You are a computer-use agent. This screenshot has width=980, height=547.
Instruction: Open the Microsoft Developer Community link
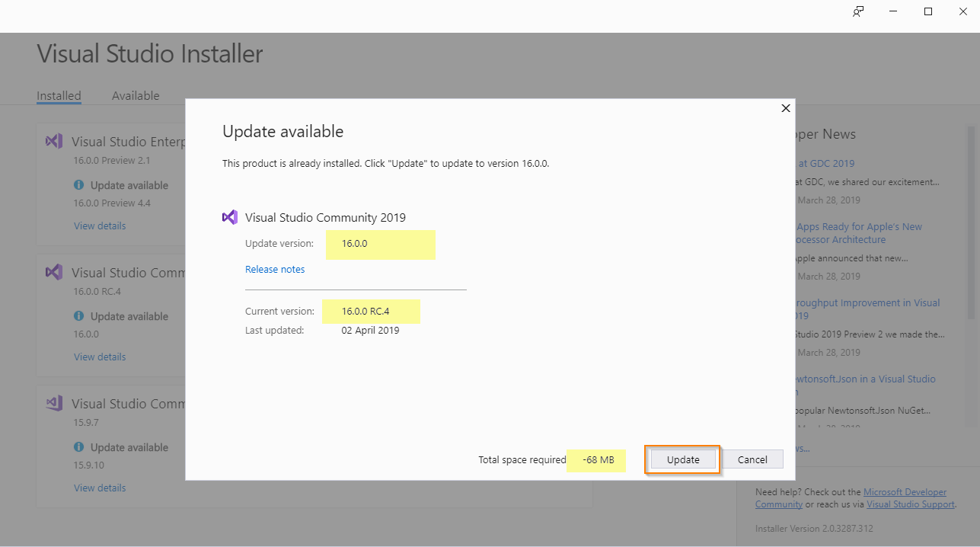point(851,498)
